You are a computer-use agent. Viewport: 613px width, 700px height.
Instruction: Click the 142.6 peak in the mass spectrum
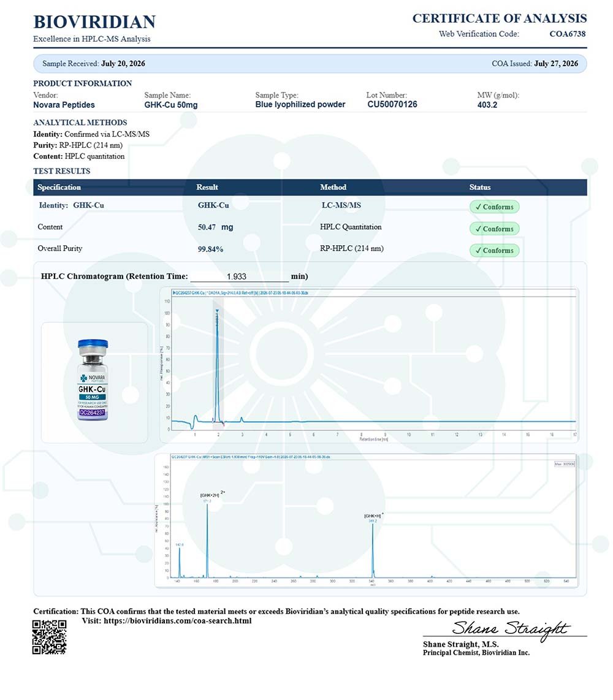tap(180, 561)
